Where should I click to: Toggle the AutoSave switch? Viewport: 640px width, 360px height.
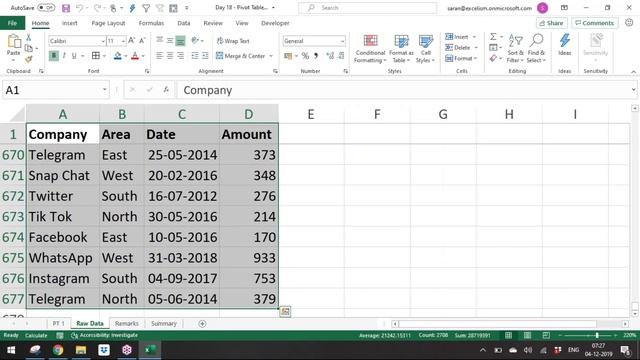[46, 8]
